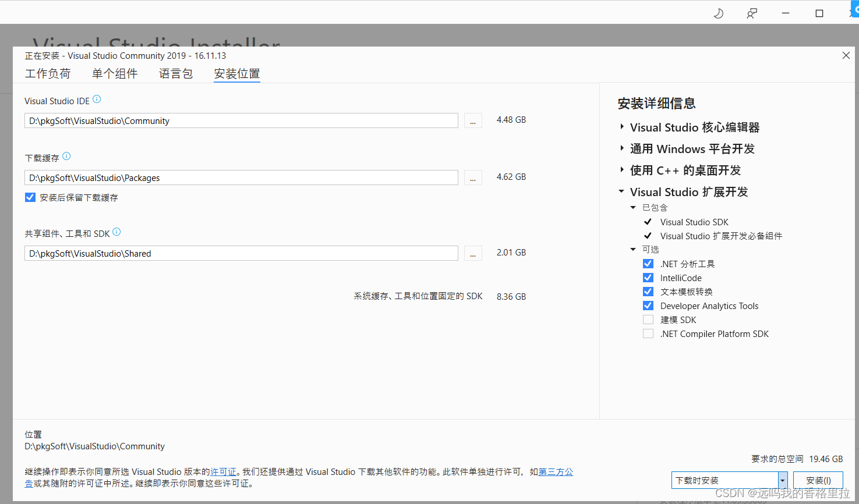859x504 pixels.
Task: Click the 4.48 GB size value
Action: (x=511, y=120)
